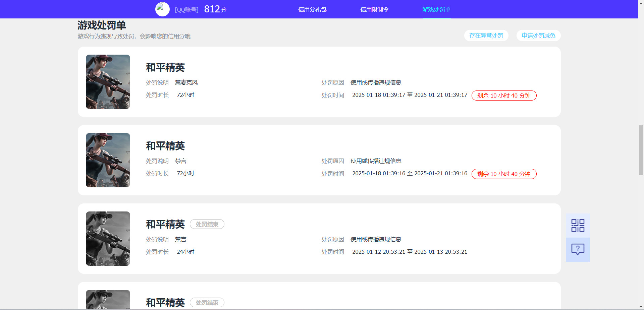644x310 pixels.
Task: Click the vertical scrollbar thumb
Action: (641, 150)
